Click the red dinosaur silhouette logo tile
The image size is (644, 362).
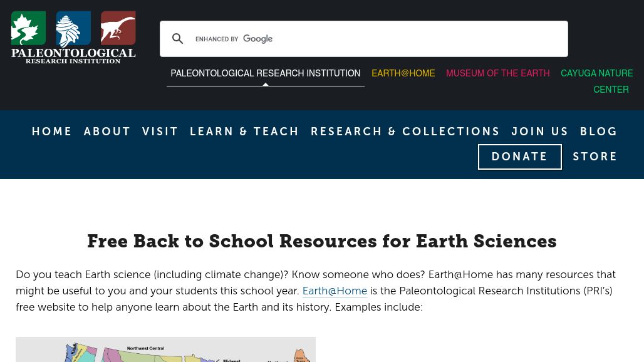coord(118,28)
